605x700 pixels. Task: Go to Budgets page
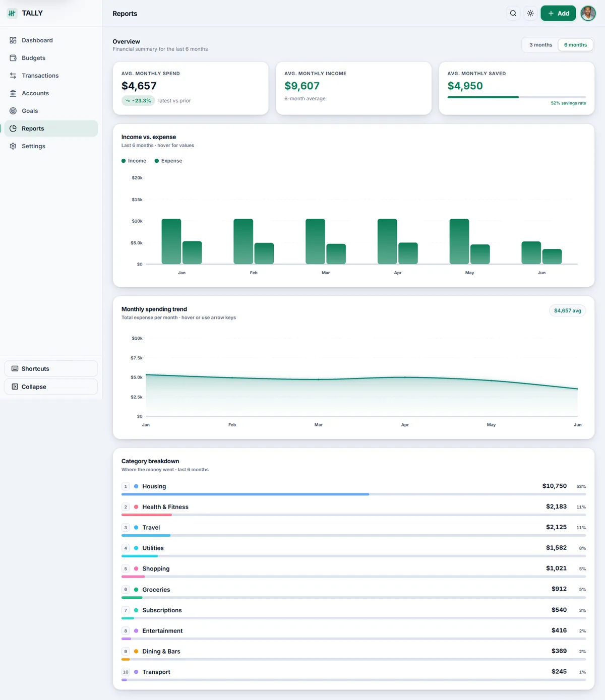tap(51, 58)
